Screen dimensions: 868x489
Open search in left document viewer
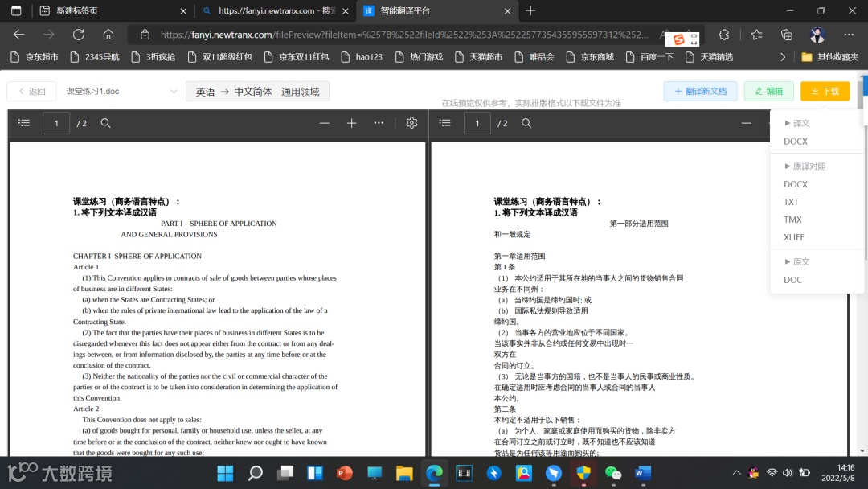tap(106, 123)
